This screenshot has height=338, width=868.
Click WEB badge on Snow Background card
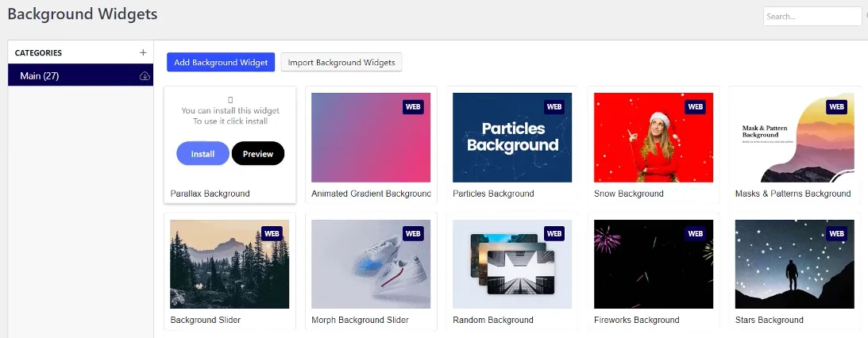click(x=696, y=106)
